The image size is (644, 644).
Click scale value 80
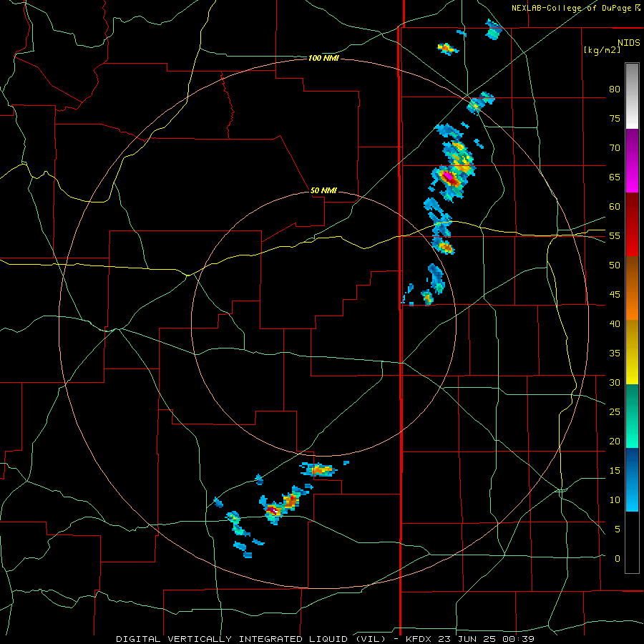(x=615, y=89)
